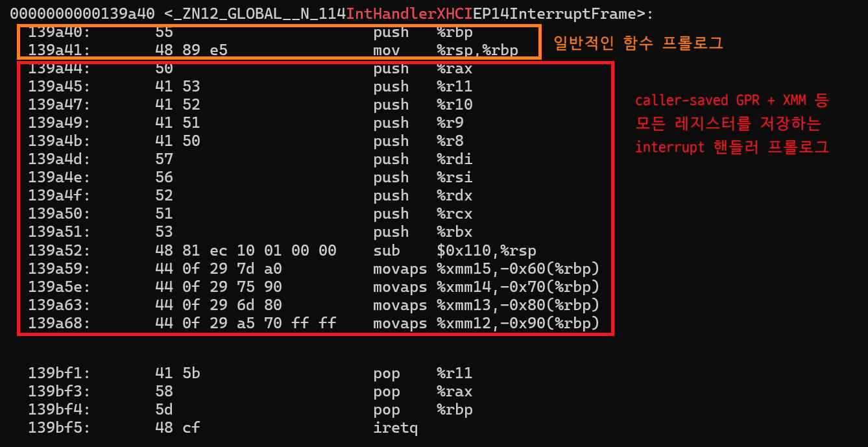Click opcode bytes 44 0f 29 a5 70 ff ff
This screenshot has height=447, width=868.
(x=245, y=323)
